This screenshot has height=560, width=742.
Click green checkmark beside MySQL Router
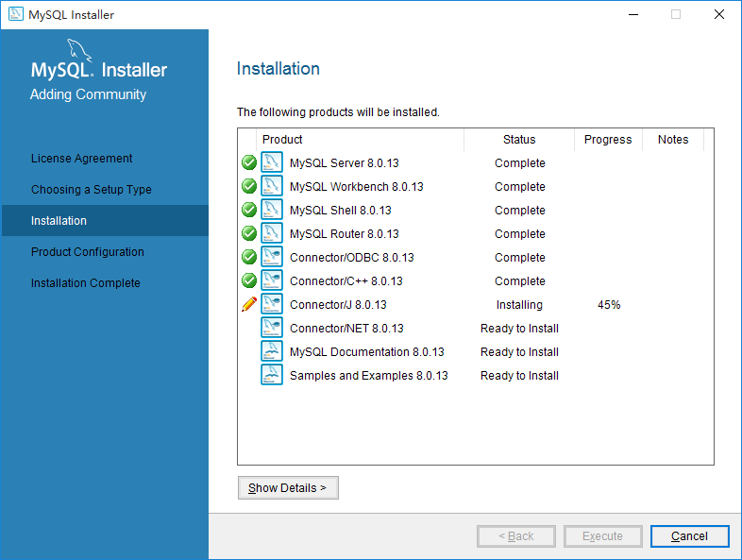pyautogui.click(x=249, y=233)
